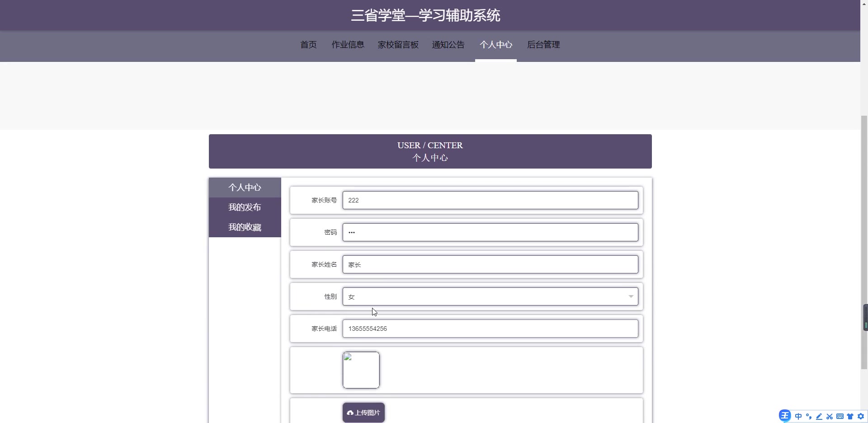This screenshot has height=423, width=868.
Task: Open IME settings gear icon
Action: (x=861, y=416)
